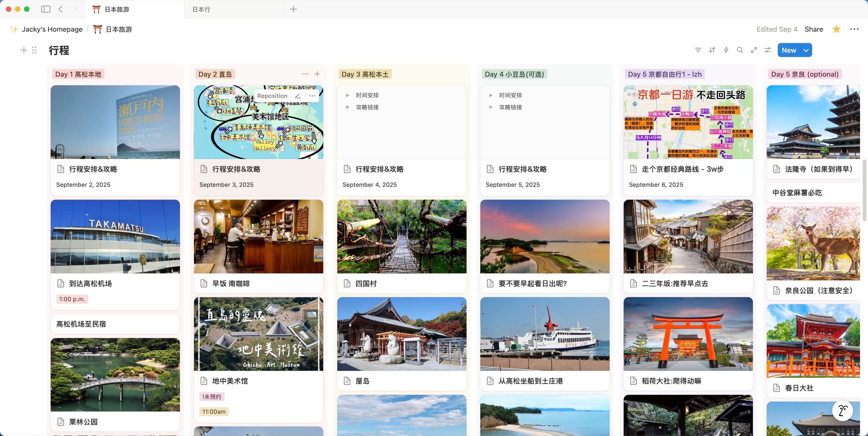Toggle the sidebar panel icon

click(x=46, y=9)
